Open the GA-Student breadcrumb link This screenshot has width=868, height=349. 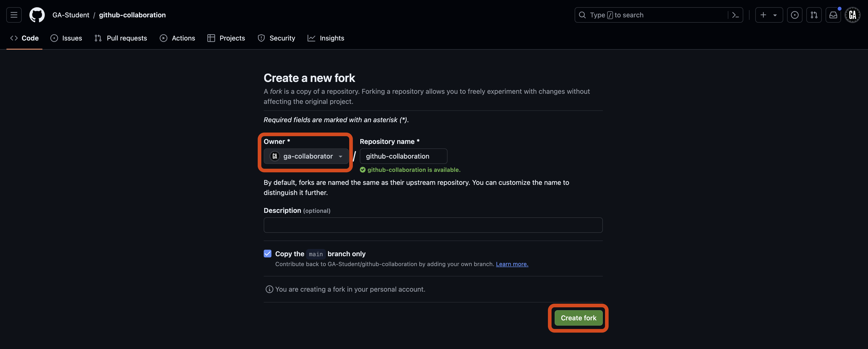71,15
